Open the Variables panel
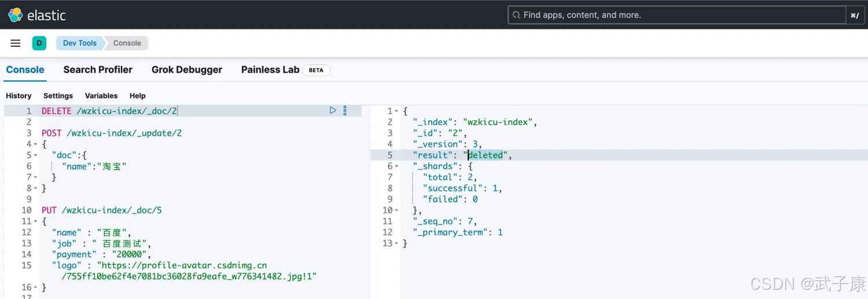 pos(101,96)
